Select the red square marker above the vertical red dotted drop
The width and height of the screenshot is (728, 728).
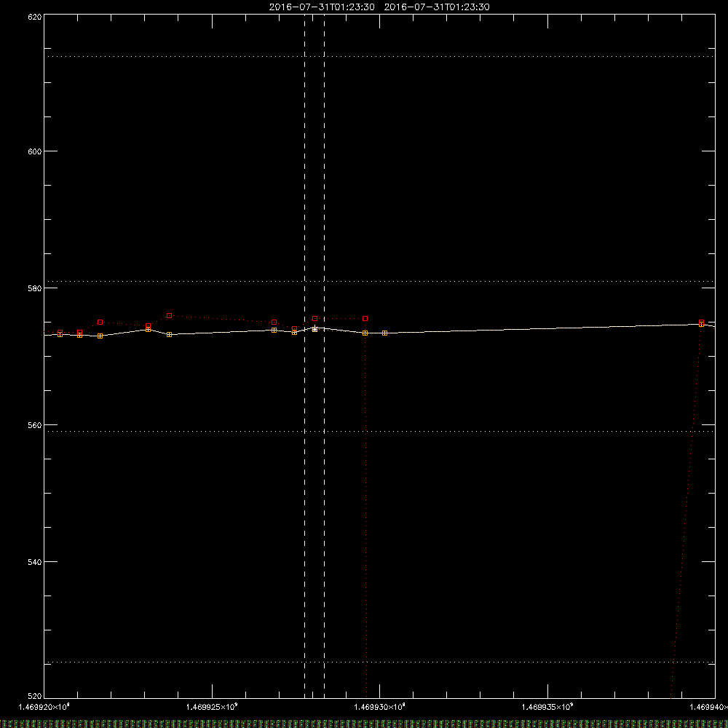click(x=365, y=319)
